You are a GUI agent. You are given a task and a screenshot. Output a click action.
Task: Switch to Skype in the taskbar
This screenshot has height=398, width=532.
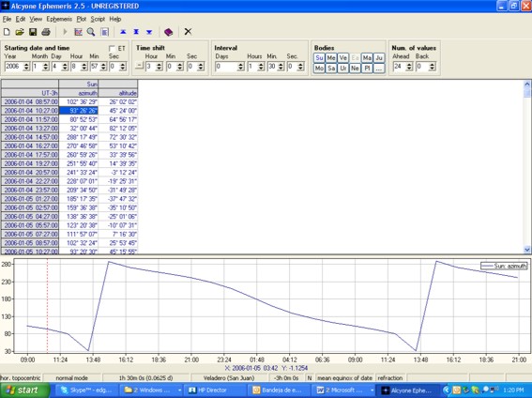coord(86,390)
